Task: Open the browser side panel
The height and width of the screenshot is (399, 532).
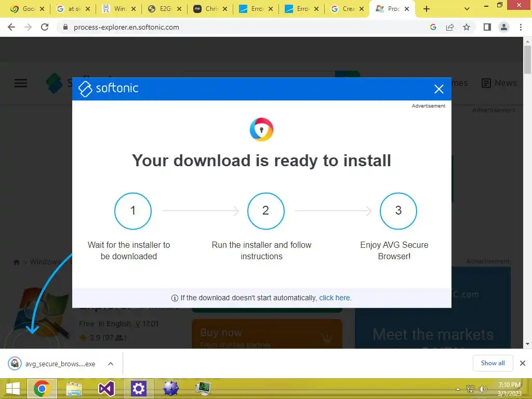Action: 487,27
